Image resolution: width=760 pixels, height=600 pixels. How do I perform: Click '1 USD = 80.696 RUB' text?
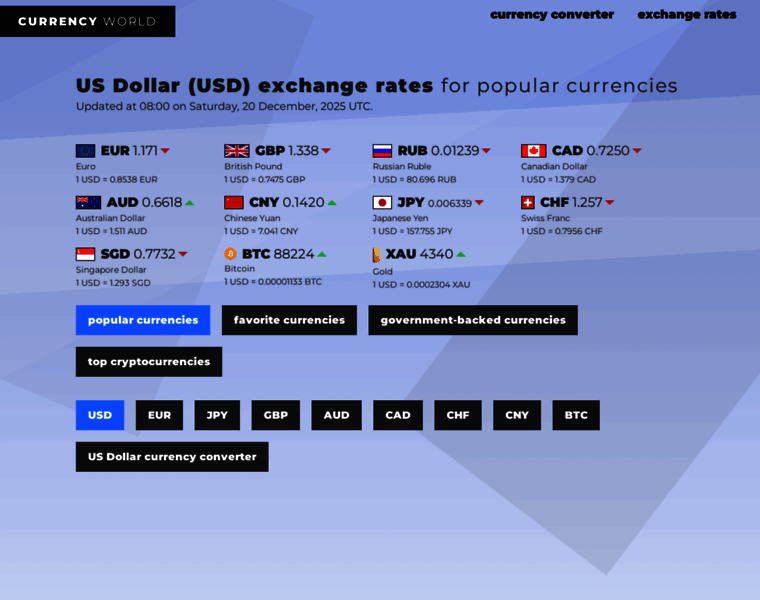click(x=414, y=179)
